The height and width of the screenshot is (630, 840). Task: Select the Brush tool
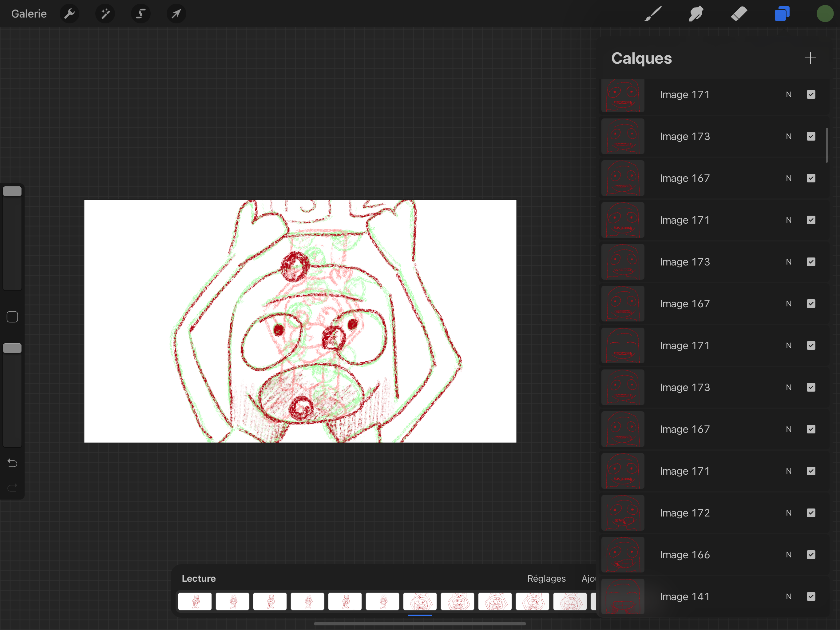click(x=653, y=14)
